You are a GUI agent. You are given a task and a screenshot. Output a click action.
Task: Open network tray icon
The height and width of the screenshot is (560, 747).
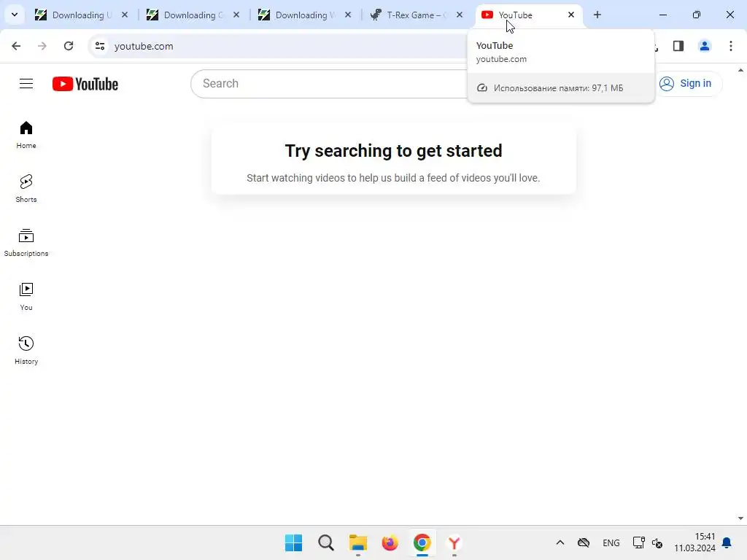pos(638,542)
